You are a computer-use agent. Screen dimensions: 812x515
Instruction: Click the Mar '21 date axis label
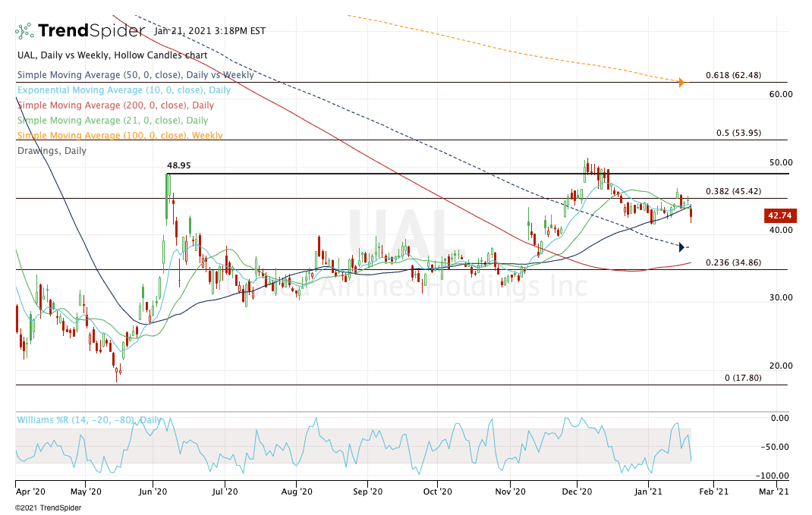(774, 491)
